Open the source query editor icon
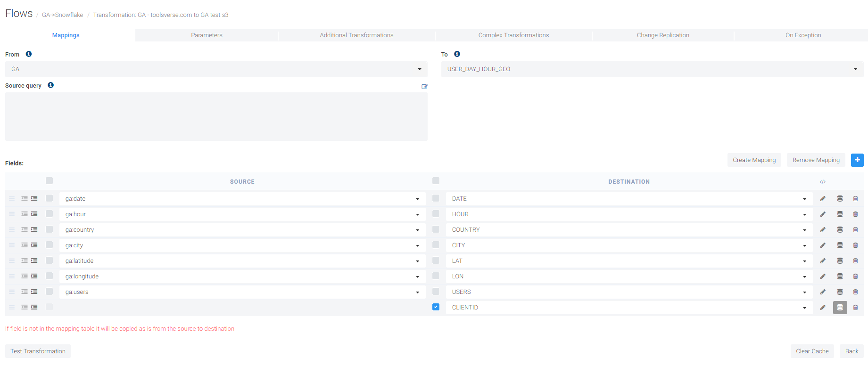 coord(424,87)
